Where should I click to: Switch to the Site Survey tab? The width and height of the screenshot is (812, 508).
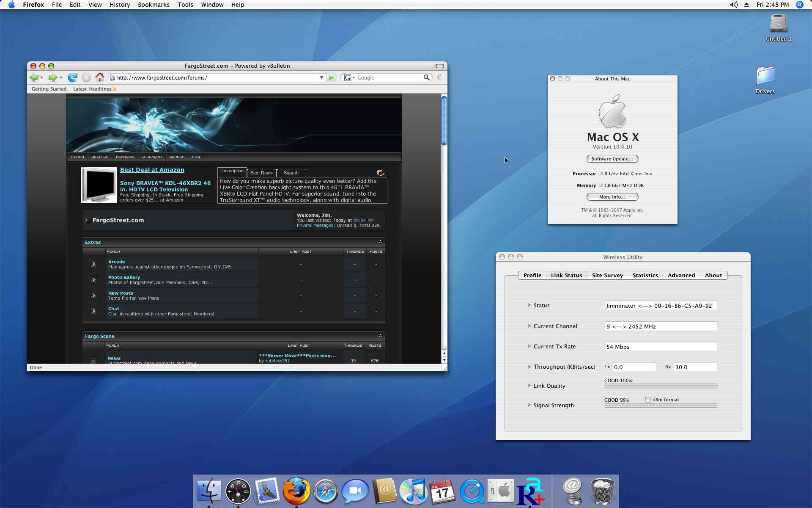(607, 275)
